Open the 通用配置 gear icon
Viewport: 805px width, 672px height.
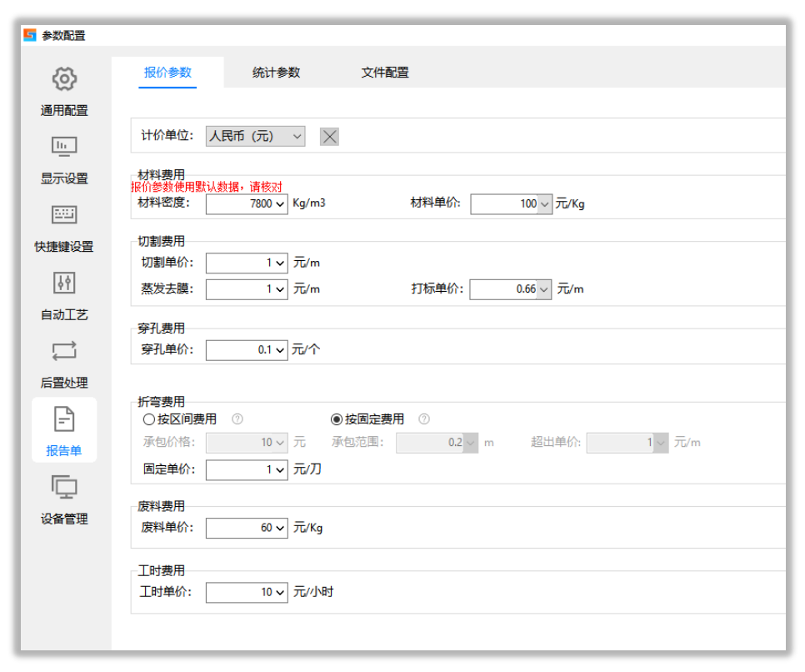[64, 78]
